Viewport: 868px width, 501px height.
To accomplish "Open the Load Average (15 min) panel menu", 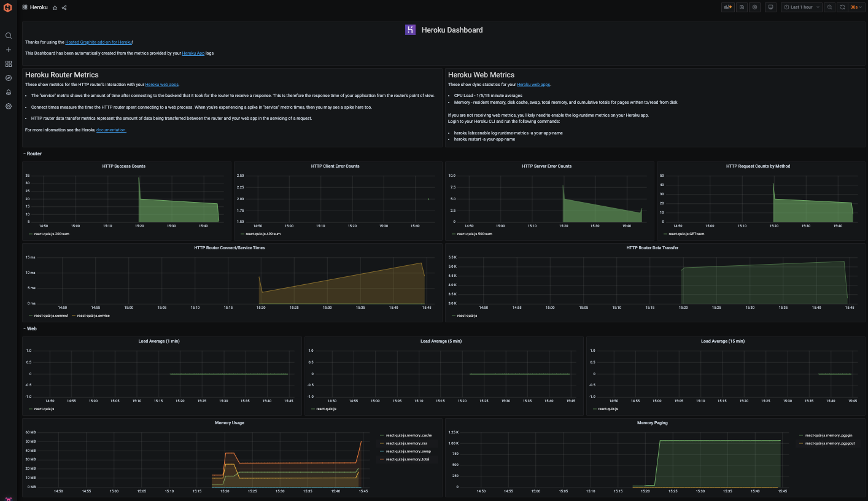I will pos(723,341).
